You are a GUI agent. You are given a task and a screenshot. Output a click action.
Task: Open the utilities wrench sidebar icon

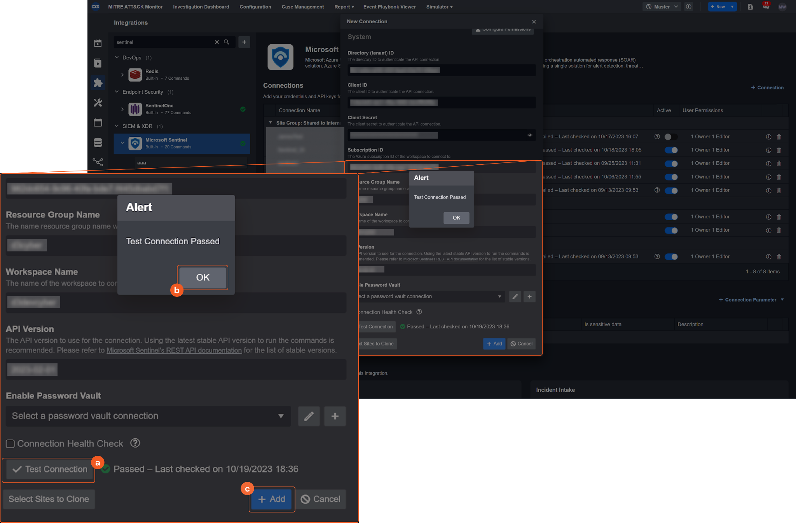pyautogui.click(x=98, y=103)
